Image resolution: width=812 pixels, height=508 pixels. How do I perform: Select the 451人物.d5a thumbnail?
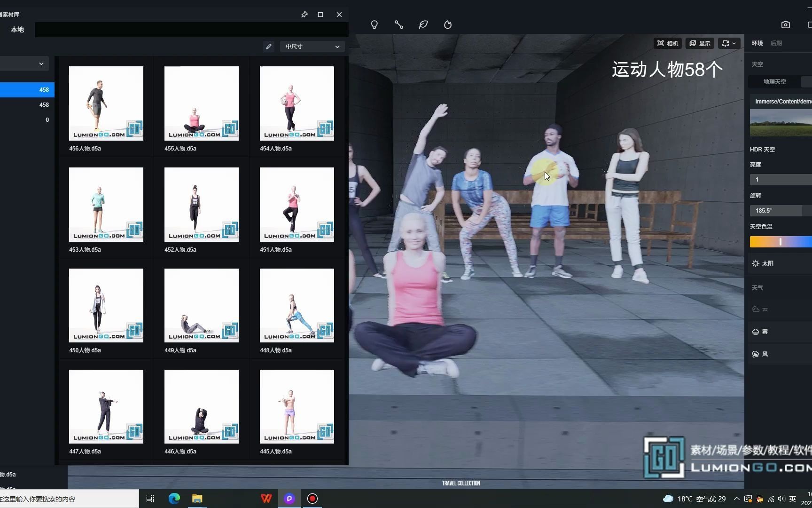click(297, 204)
